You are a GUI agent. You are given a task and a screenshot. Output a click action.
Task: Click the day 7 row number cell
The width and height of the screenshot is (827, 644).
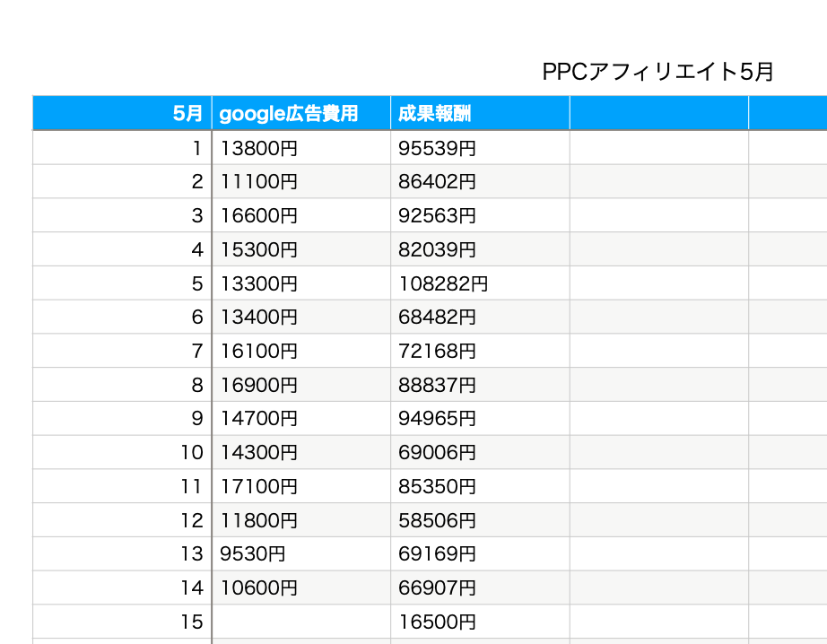(123, 351)
